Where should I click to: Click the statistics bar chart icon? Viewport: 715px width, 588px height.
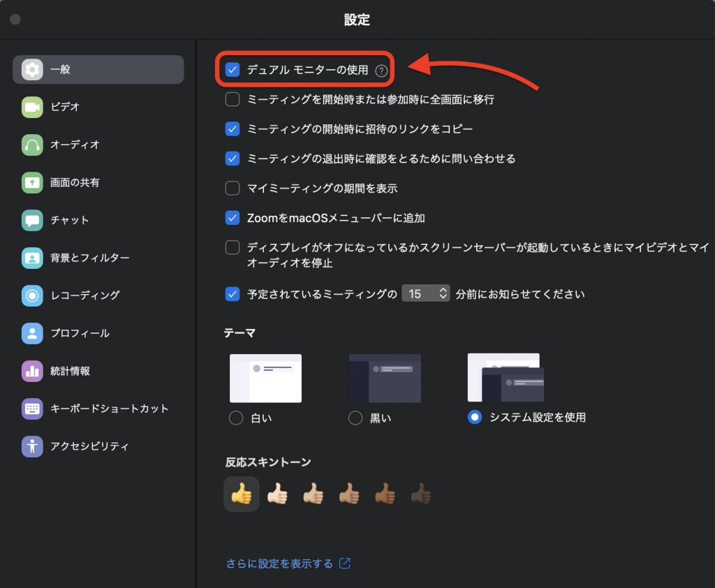pyautogui.click(x=32, y=371)
